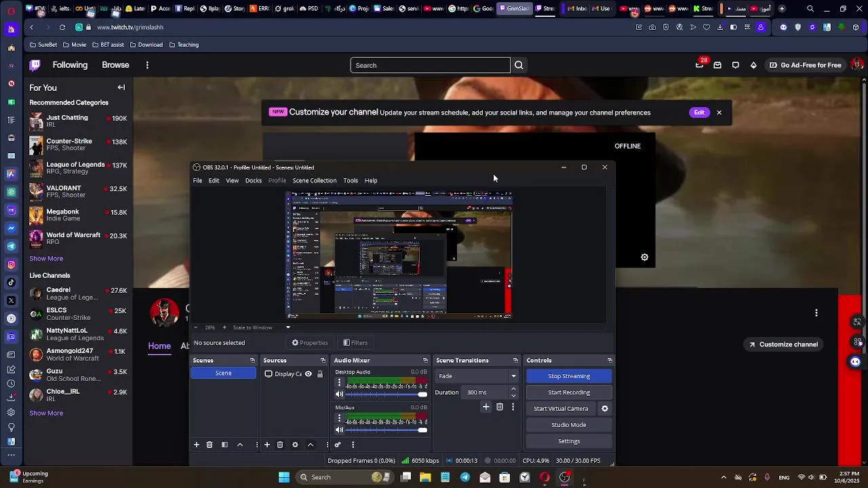Open Twitch whispers chat bubble icon

pyautogui.click(x=736, y=65)
